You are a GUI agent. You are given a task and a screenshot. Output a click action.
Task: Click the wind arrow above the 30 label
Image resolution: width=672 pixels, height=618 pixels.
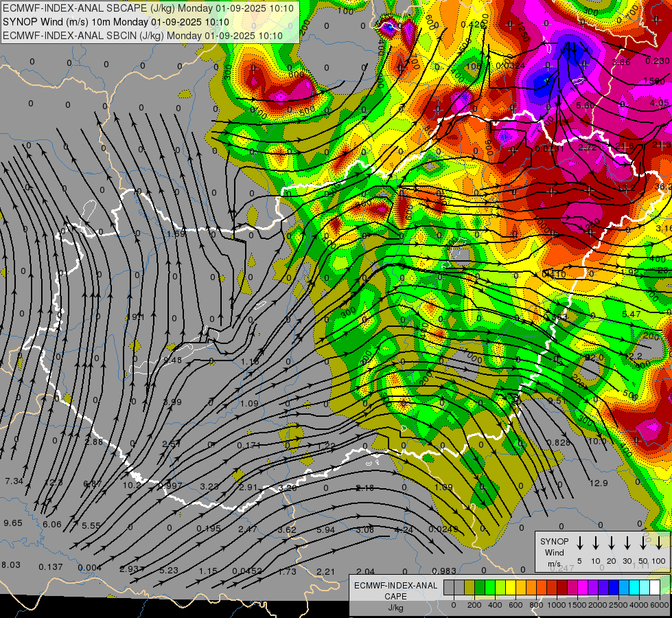coord(627,542)
